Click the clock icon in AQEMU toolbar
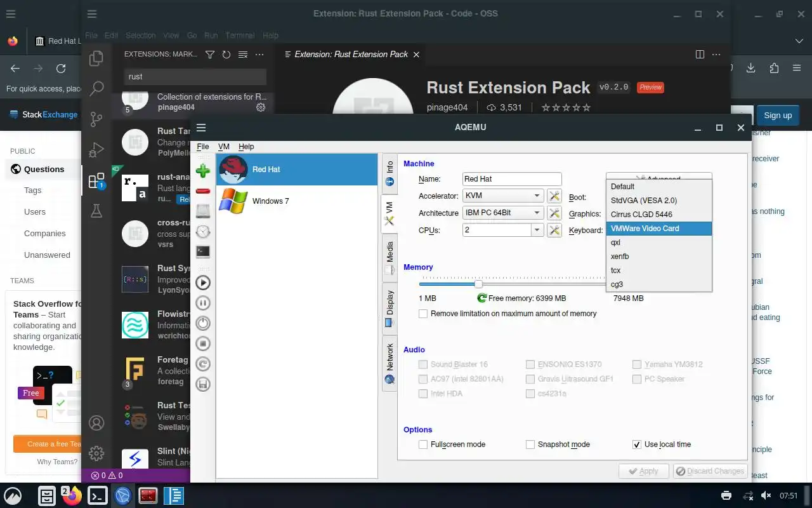This screenshot has width=812, height=508. click(x=203, y=231)
